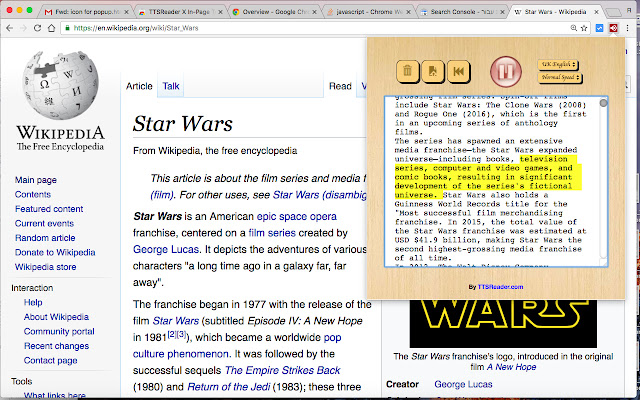
Task: Click the skip-to-start rewind button
Action: (x=458, y=71)
